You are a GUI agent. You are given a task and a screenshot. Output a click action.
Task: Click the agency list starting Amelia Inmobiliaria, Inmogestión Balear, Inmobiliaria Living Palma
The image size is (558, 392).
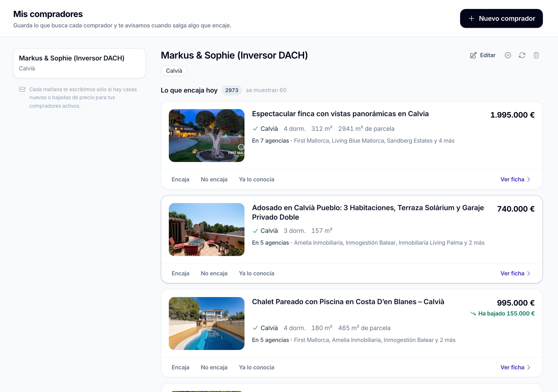pos(389,243)
